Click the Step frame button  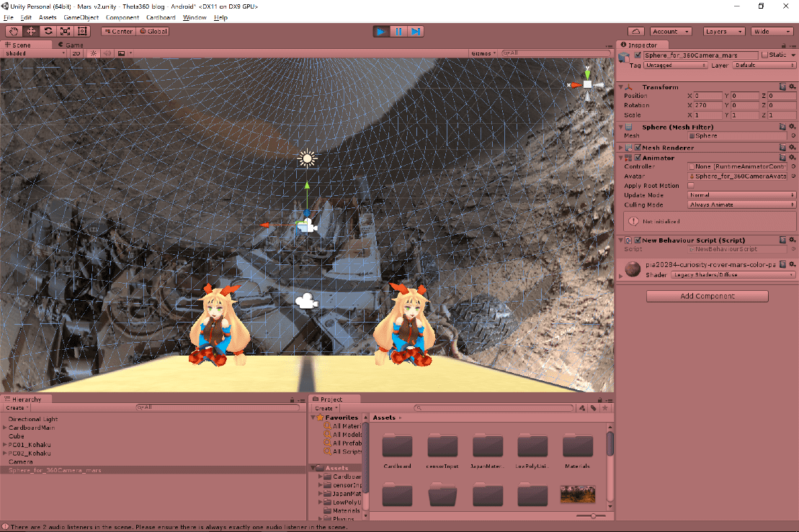(x=416, y=32)
